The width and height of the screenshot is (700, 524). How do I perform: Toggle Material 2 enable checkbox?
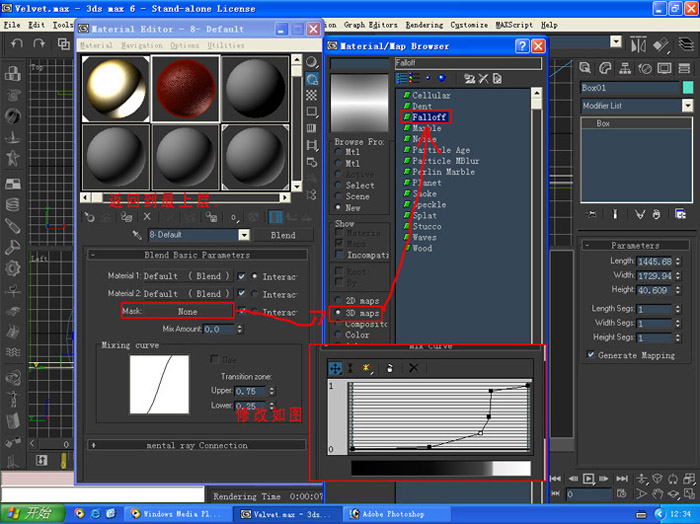pyautogui.click(x=242, y=294)
